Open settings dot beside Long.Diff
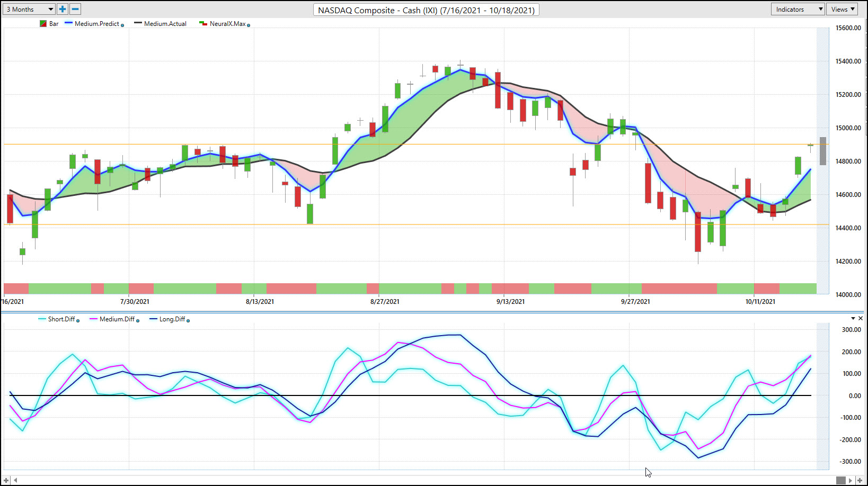This screenshot has height=486, width=868. coord(188,320)
